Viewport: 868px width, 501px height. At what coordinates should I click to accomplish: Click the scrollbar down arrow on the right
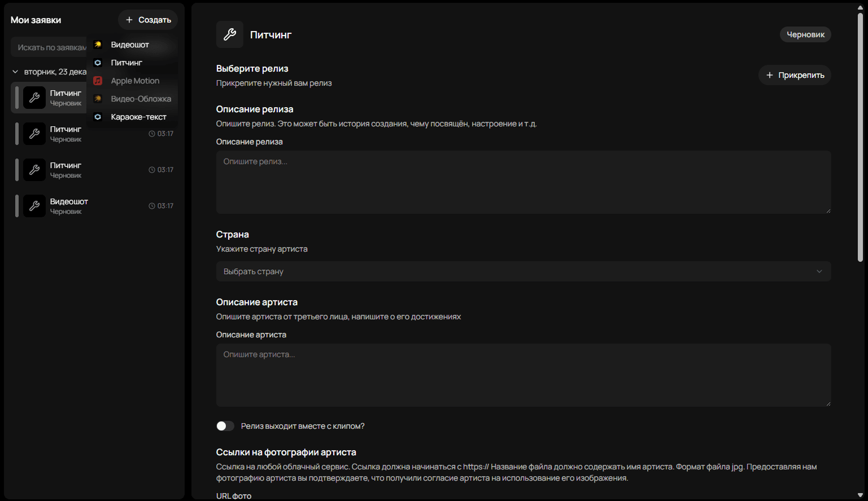(x=861, y=495)
